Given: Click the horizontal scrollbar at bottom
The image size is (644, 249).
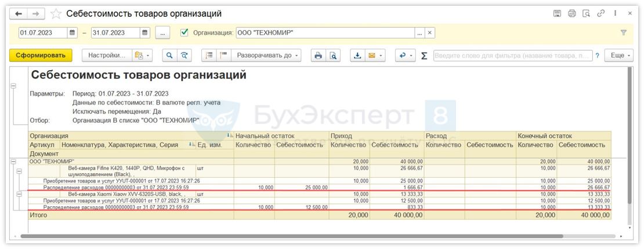Looking at the screenshot, I should tap(292, 236).
